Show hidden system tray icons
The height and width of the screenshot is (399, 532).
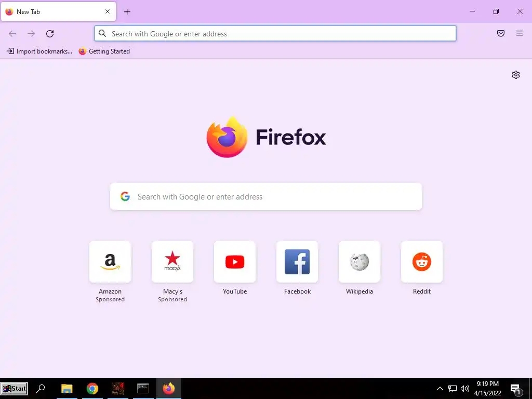point(440,389)
